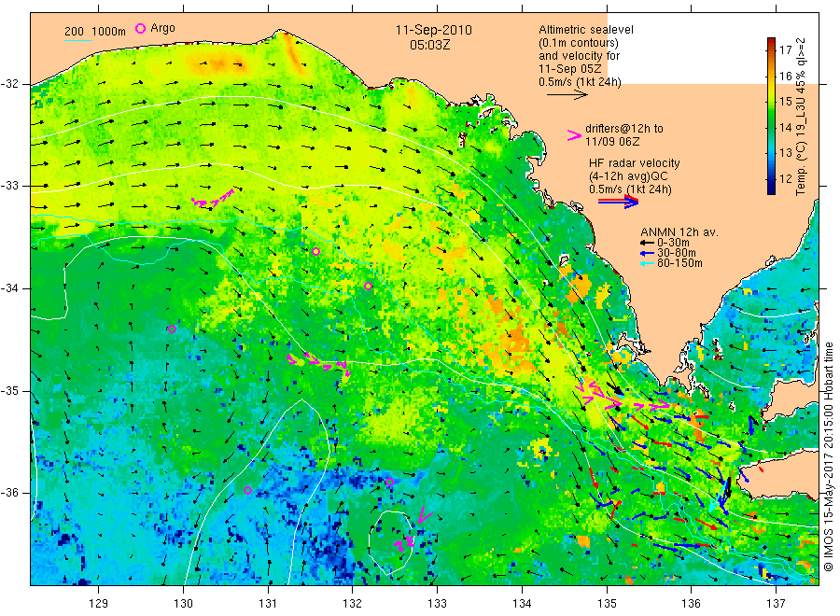Click the black 0-30m ANMN arrow symbol
Screen dimensions: 840x616
coord(647,244)
